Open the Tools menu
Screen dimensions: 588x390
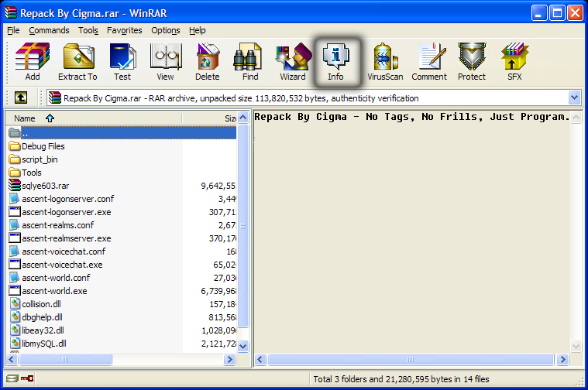pos(88,30)
